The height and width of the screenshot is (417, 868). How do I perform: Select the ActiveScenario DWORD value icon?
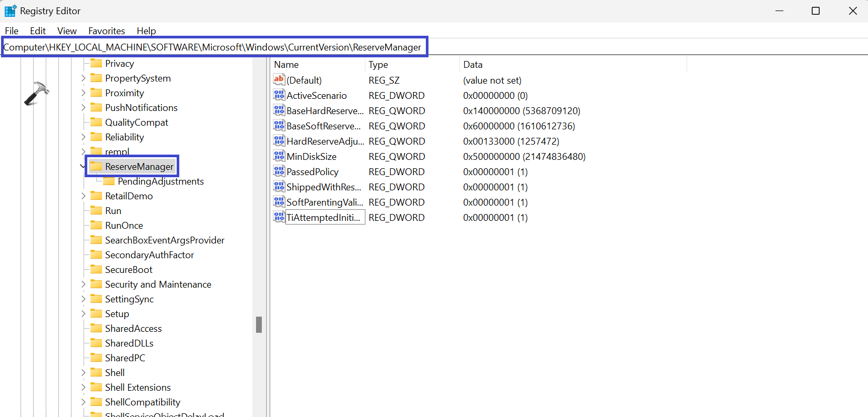pos(279,95)
